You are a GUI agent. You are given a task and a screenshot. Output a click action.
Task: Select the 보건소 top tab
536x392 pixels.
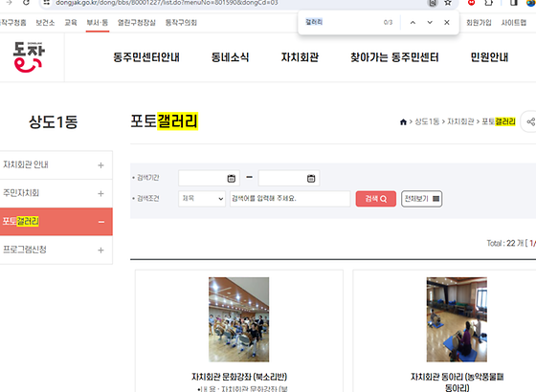pyautogui.click(x=45, y=23)
